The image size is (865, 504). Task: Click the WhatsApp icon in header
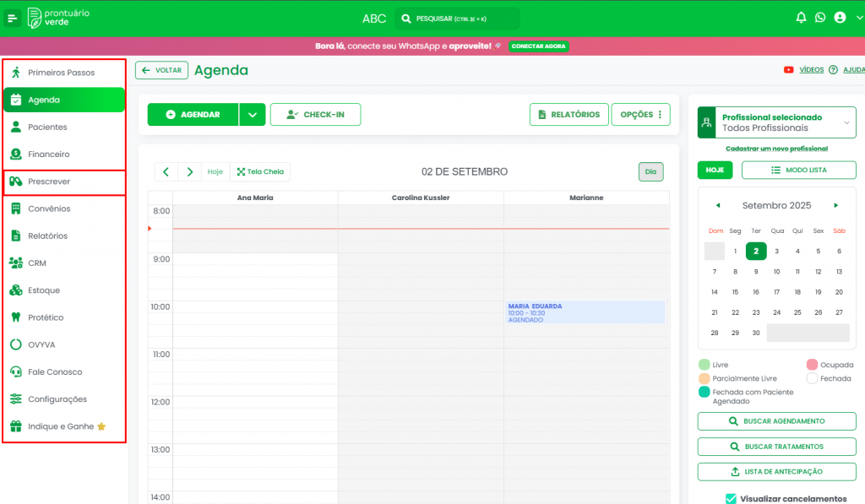pyautogui.click(x=820, y=18)
